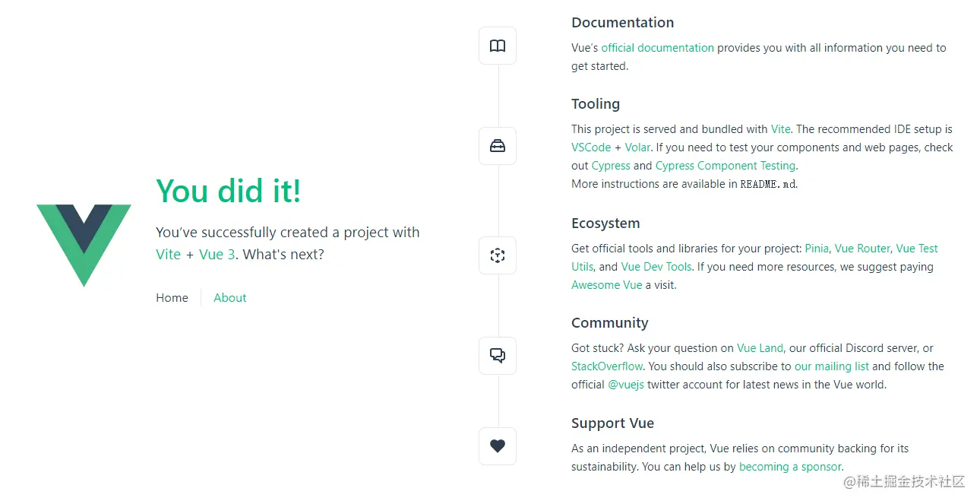This screenshot has height=504, width=980.
Task: Click the Community chat bubbles icon
Action: pyautogui.click(x=498, y=355)
